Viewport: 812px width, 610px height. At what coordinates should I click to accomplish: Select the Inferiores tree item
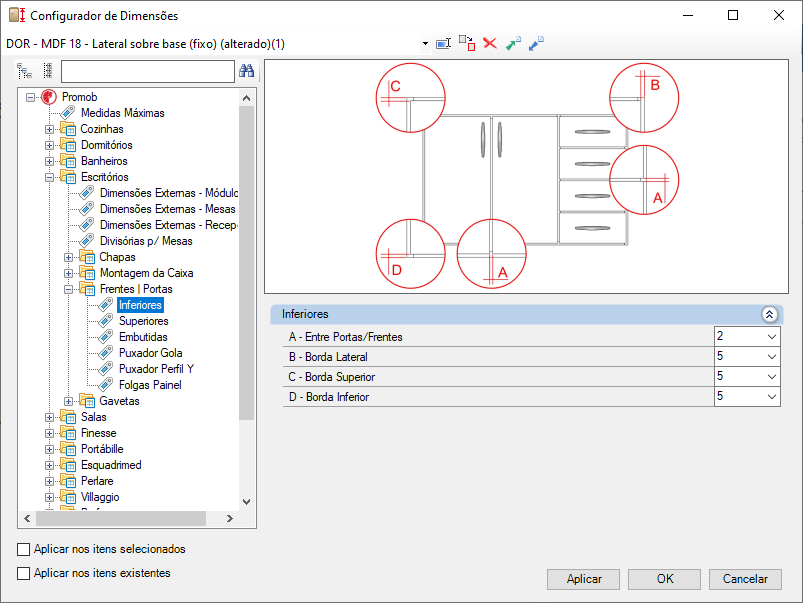coord(140,305)
